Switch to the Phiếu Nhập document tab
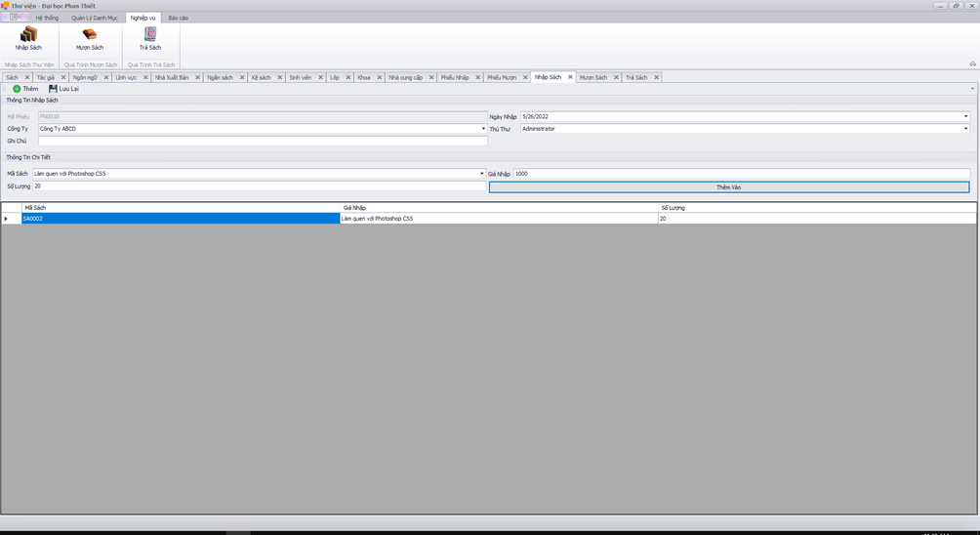 click(x=455, y=77)
